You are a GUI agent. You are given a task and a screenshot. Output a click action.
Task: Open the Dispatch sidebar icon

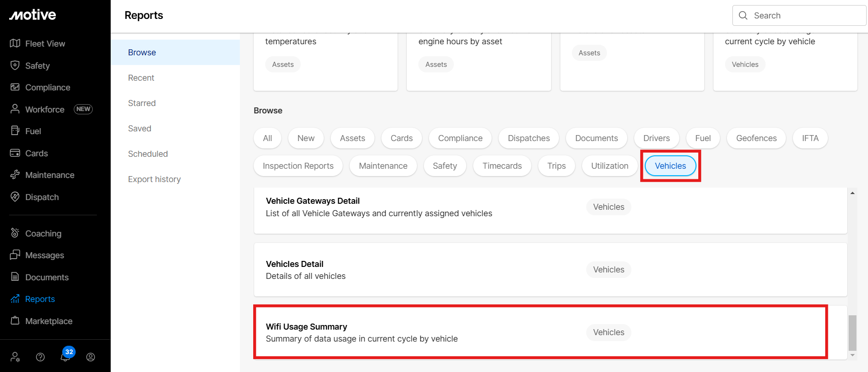pyautogui.click(x=15, y=197)
